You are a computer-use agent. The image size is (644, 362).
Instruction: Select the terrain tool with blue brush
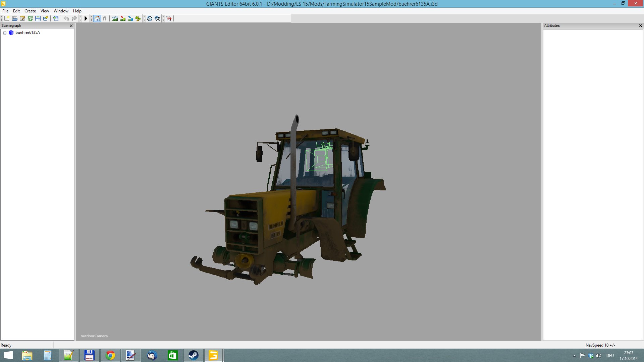pos(130,18)
